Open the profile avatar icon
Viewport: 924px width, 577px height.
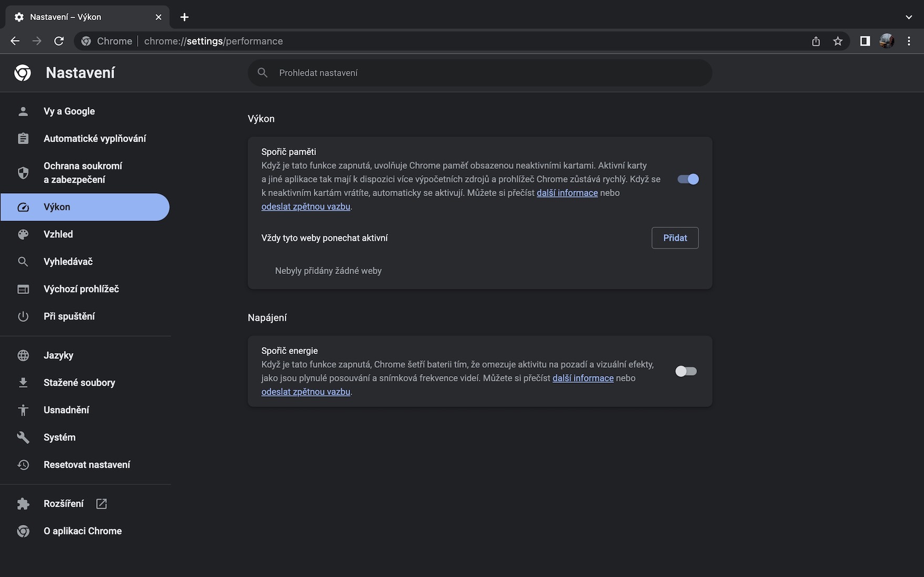point(887,41)
